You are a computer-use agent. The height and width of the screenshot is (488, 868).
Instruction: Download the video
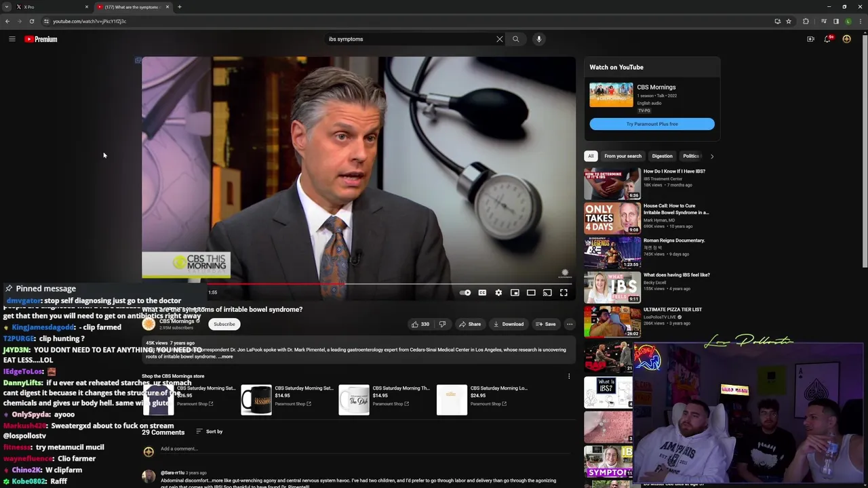point(509,324)
